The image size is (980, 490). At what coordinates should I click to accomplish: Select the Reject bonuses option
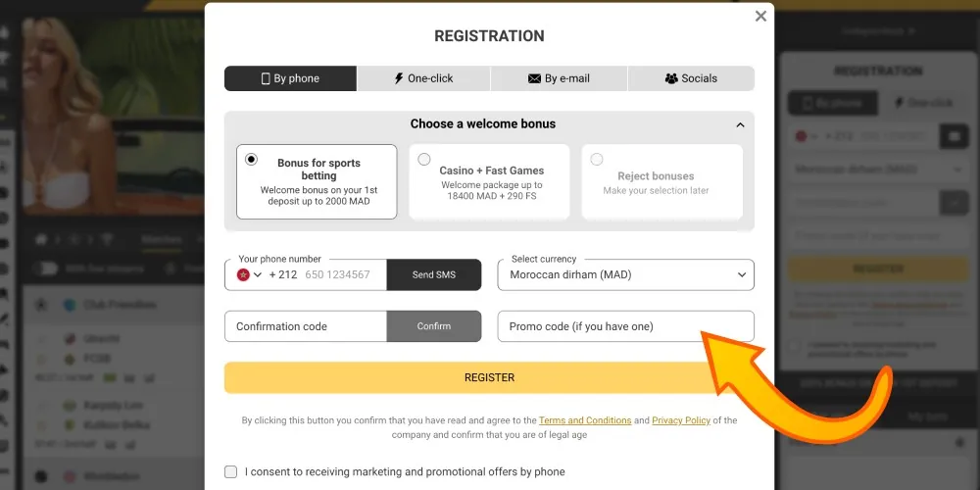597,160
